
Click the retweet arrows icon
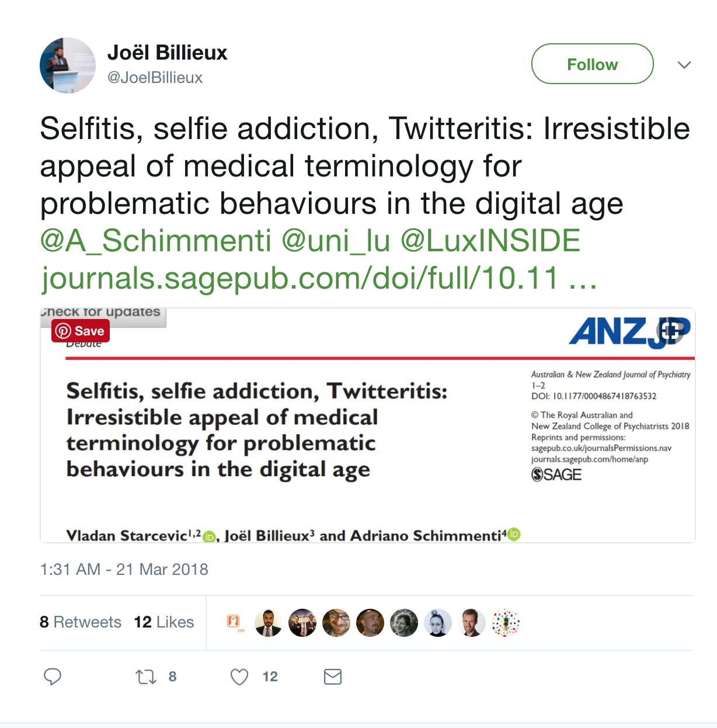(x=146, y=677)
